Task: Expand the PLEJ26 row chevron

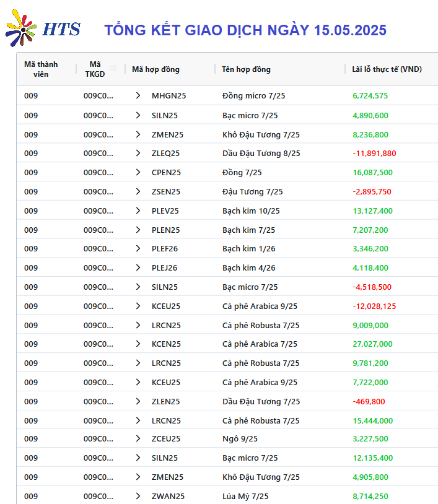Action: [x=138, y=267]
